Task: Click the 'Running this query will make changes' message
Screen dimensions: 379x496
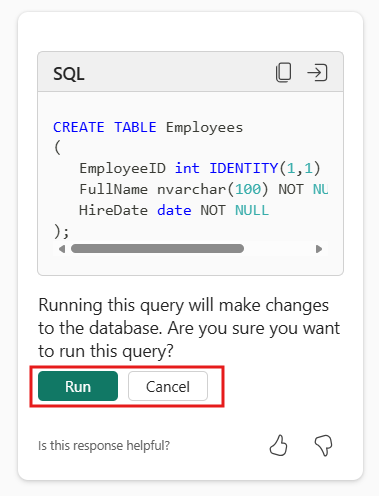Action: [189, 328]
